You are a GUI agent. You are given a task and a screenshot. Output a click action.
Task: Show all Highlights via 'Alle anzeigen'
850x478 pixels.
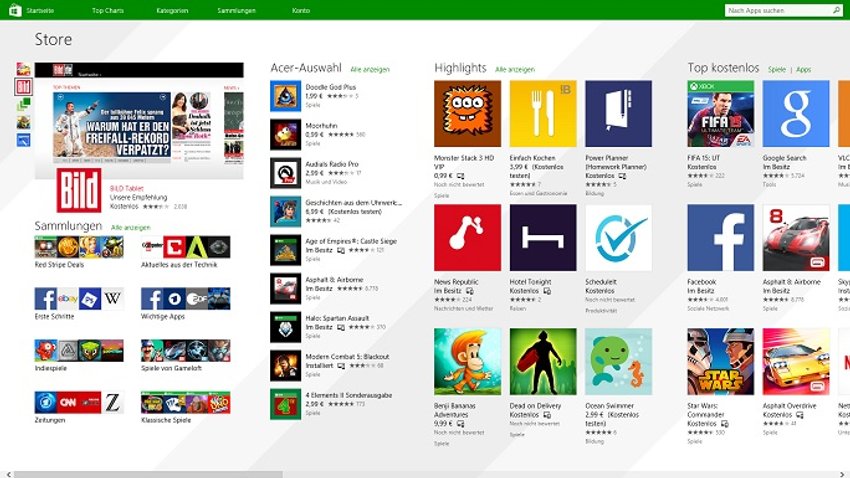514,69
